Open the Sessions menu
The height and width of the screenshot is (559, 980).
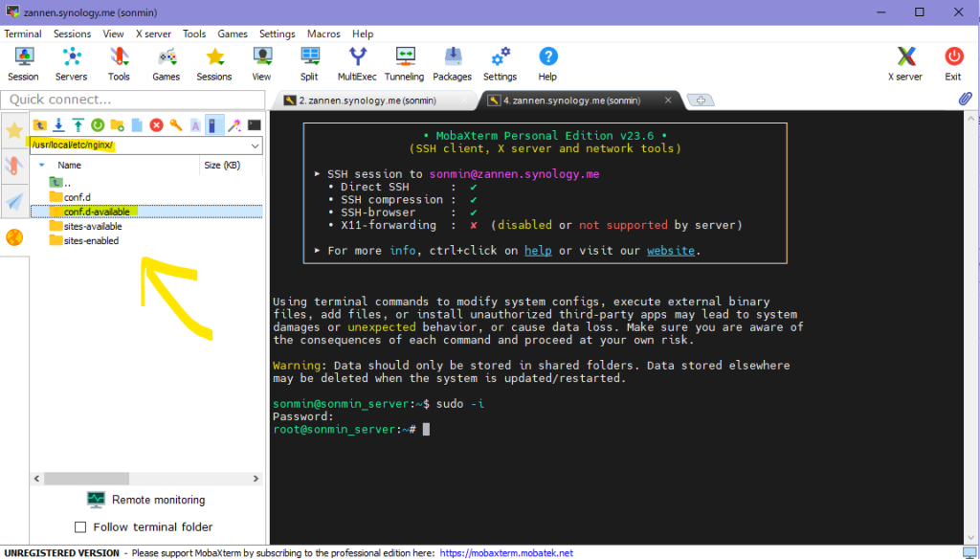click(x=72, y=34)
